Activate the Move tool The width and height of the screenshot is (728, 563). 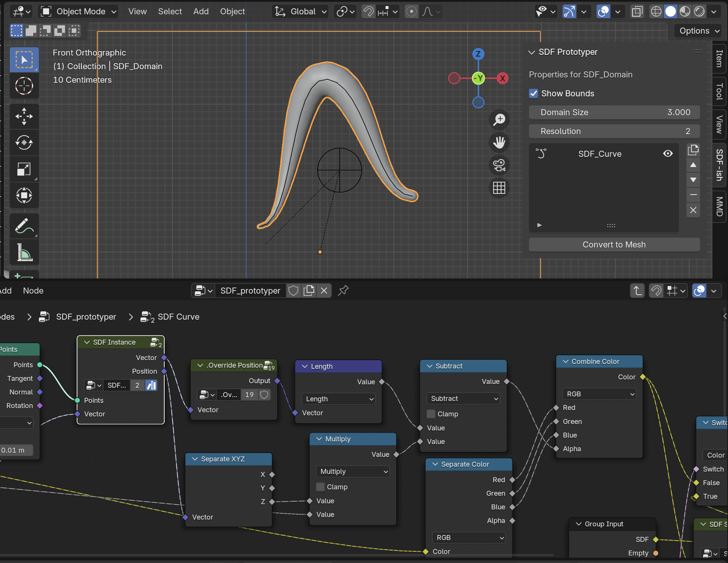[24, 116]
